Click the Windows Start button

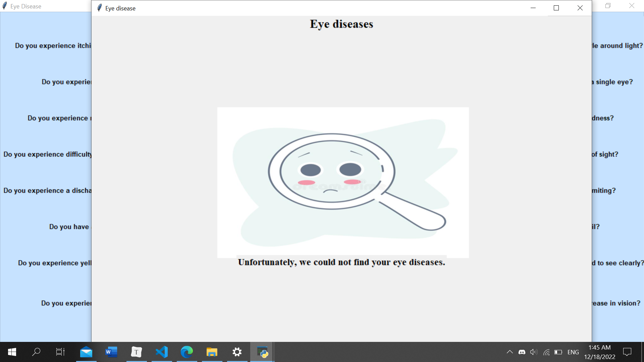point(12,352)
